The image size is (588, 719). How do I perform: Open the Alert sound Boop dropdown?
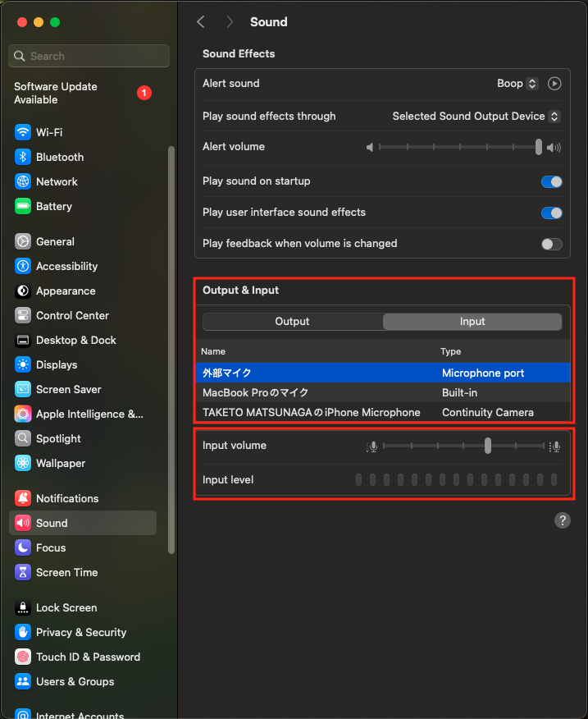point(517,83)
